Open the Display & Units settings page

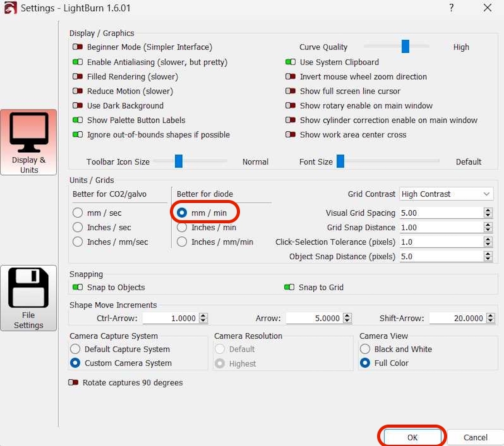[x=29, y=142]
